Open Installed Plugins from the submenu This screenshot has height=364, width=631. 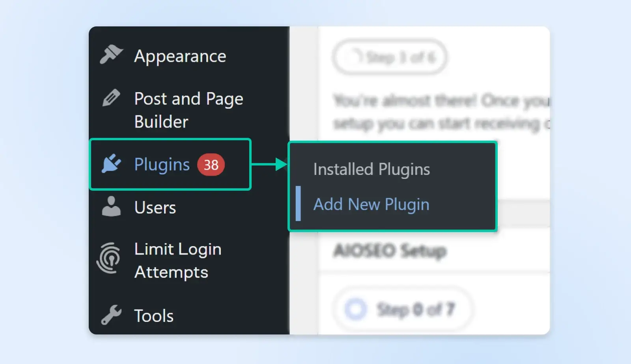point(372,169)
